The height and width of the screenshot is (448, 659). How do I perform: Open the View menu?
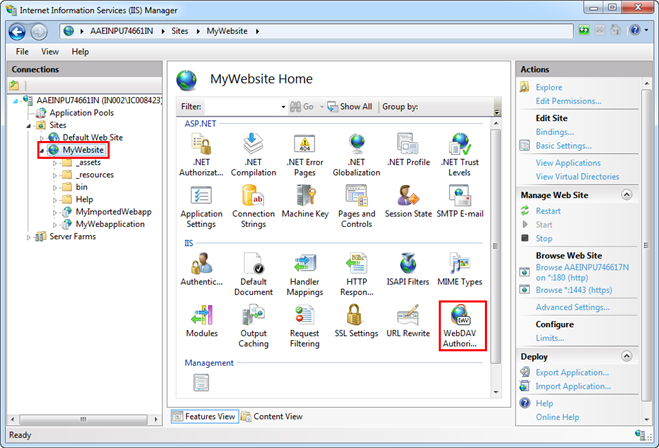(49, 50)
